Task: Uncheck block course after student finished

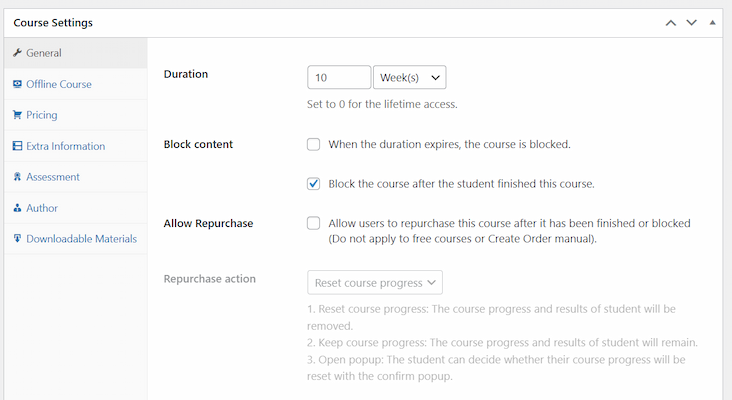Action: (x=314, y=184)
